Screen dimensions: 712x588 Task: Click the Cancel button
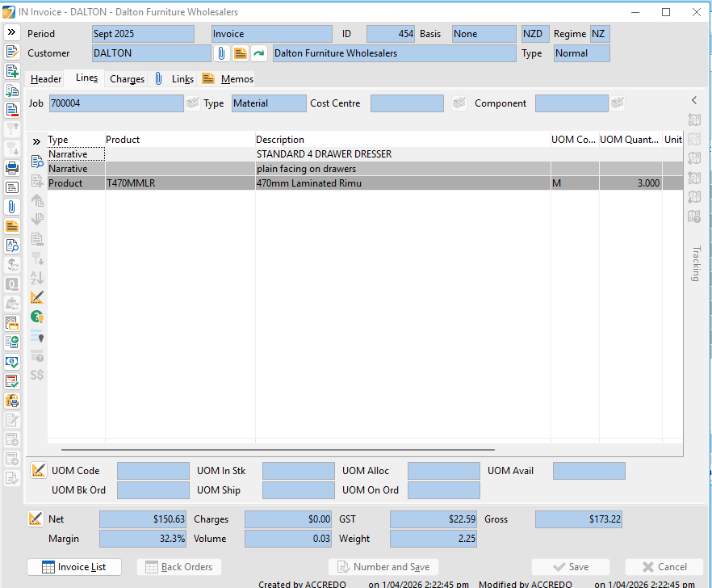[664, 567]
